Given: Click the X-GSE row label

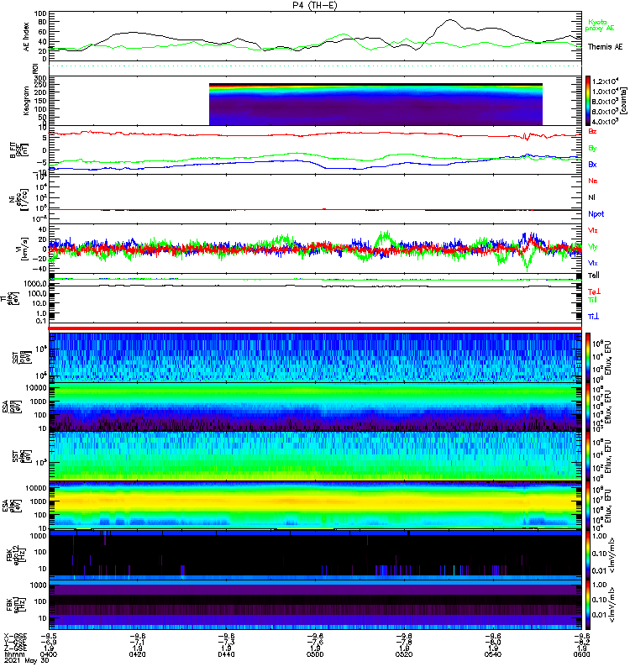Looking at the screenshot, I should [15, 637].
